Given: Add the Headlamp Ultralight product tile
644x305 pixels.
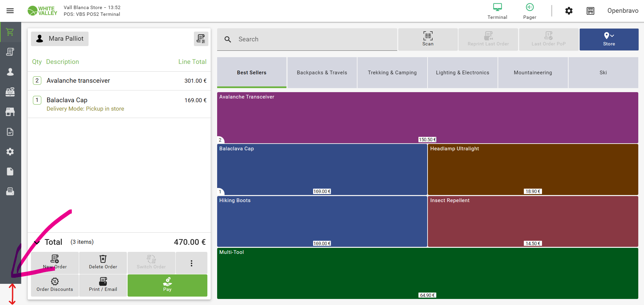Looking at the screenshot, I should click(533, 169).
